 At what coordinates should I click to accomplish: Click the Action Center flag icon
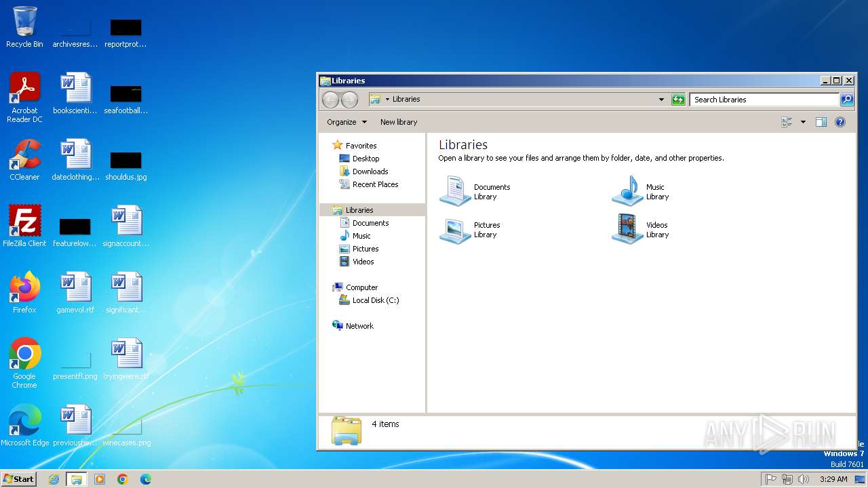point(771,479)
